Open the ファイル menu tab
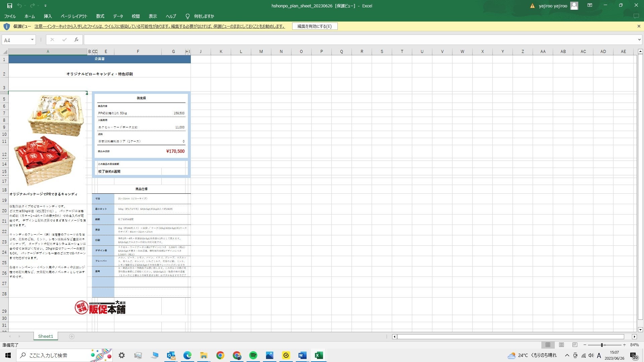The image size is (644, 362). [x=10, y=16]
